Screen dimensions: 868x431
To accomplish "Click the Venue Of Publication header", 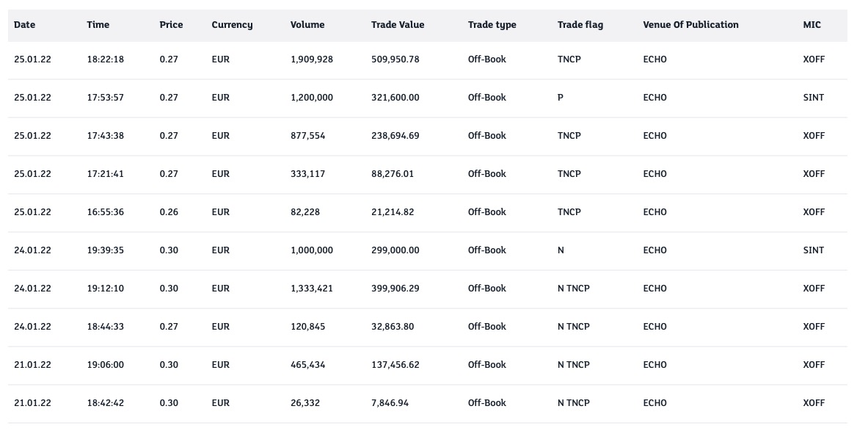I will pyautogui.click(x=690, y=25).
